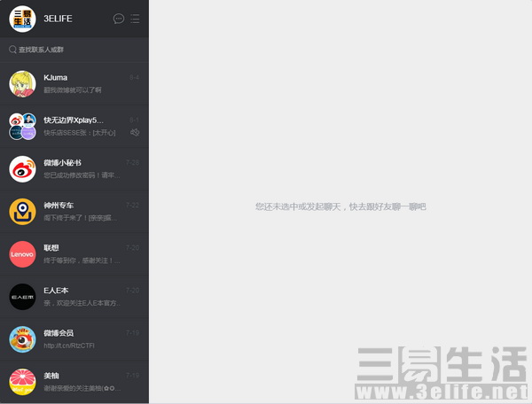Click the muted notification icon on the Xplay5 group

pyautogui.click(x=135, y=132)
